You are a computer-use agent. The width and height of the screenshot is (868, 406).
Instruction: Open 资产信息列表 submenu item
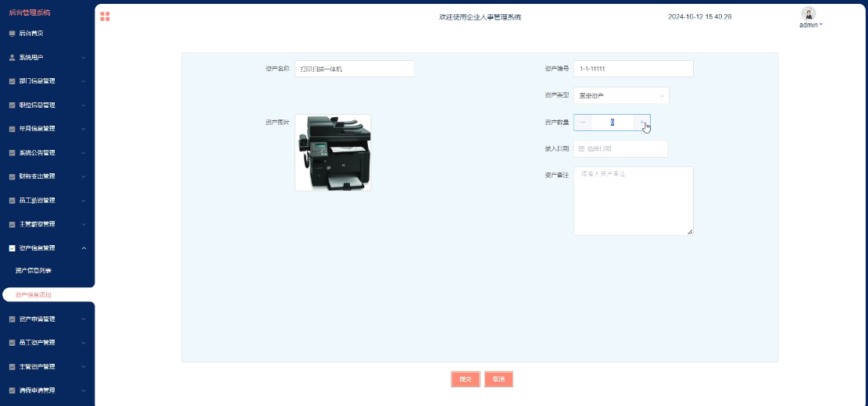(34, 271)
